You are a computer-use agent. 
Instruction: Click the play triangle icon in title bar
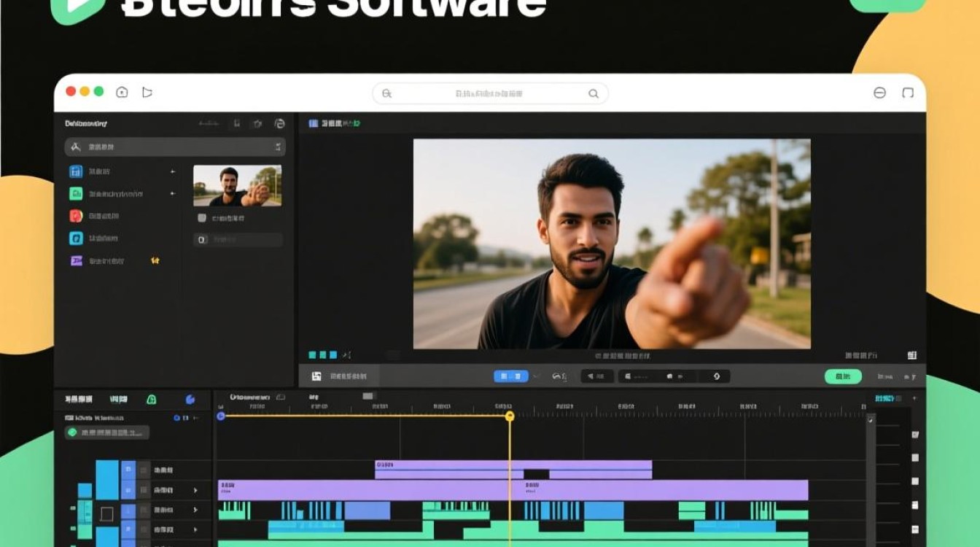[x=147, y=92]
